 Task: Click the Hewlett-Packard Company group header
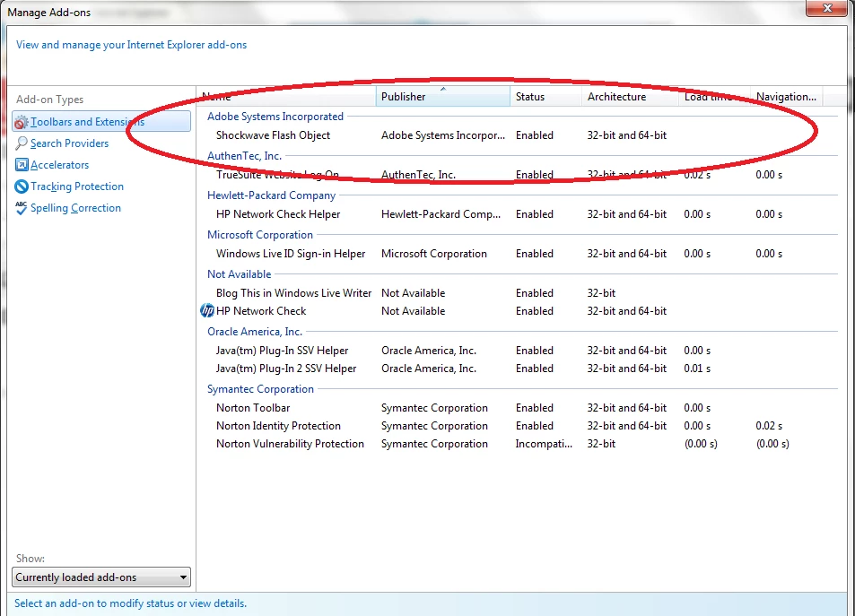tap(271, 195)
